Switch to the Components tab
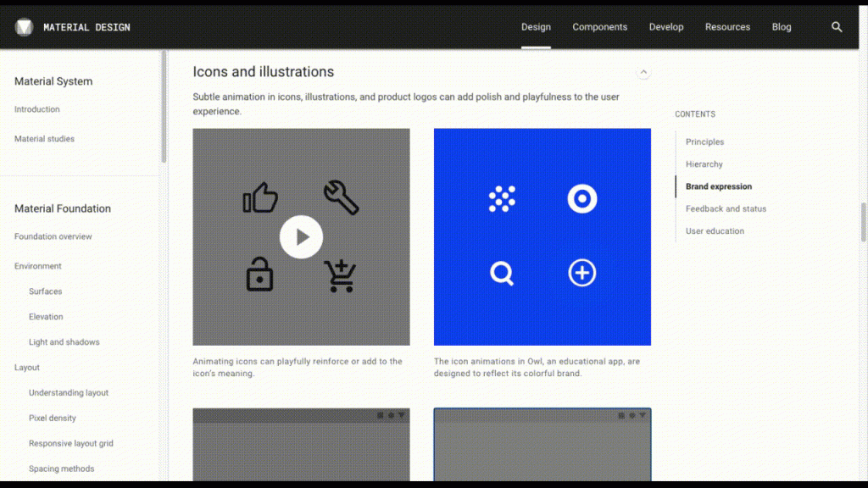Screen dimensions: 868x488 [599, 26]
